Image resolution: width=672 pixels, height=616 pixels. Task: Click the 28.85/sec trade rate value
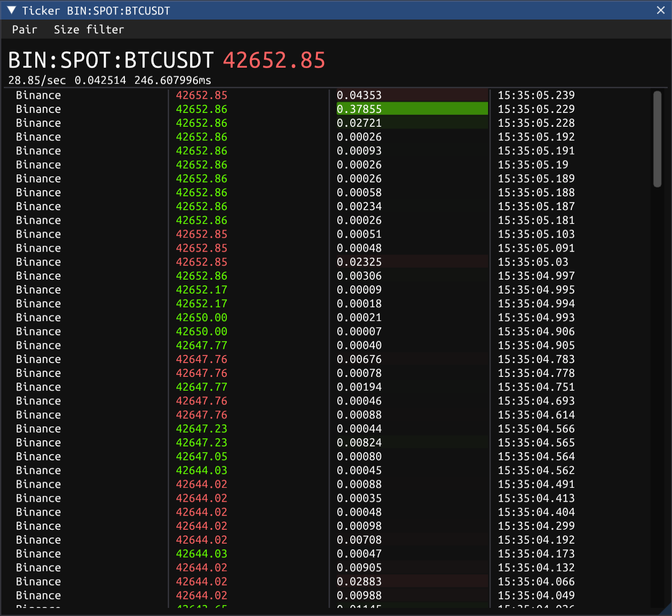click(37, 81)
